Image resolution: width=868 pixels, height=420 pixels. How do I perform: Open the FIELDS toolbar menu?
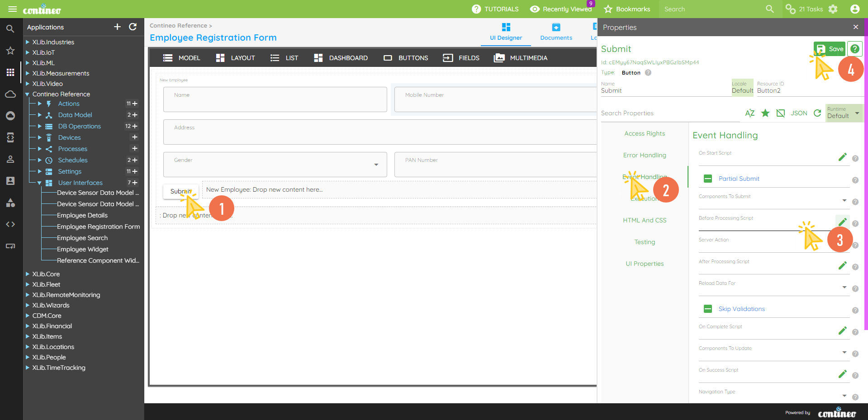[461, 58]
